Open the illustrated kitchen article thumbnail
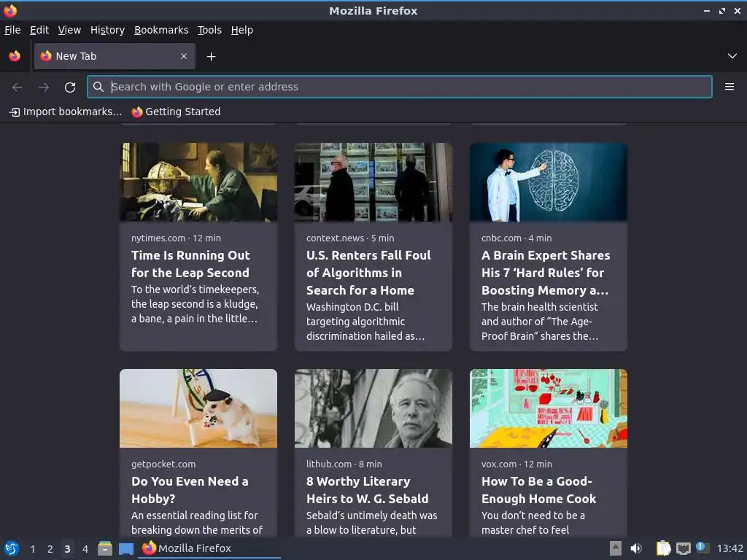This screenshot has width=747, height=560. 549,408
